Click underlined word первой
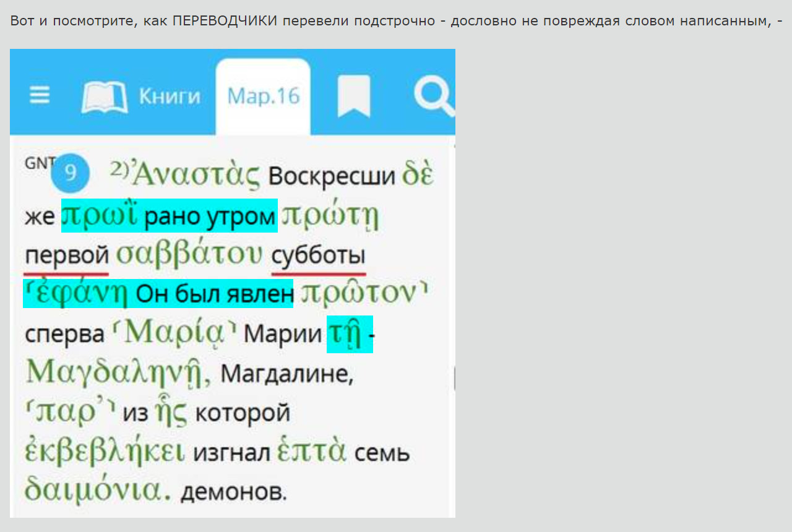The height and width of the screenshot is (532, 792). 67,255
